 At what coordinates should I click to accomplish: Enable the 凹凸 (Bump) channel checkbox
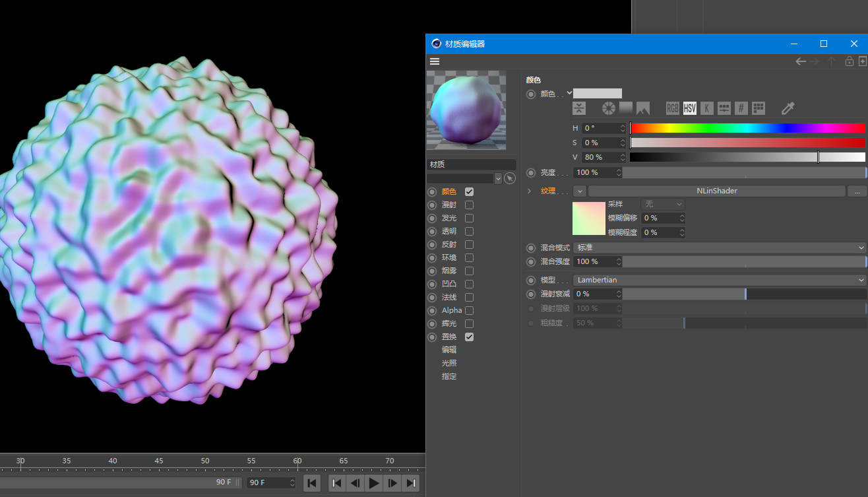tap(469, 284)
